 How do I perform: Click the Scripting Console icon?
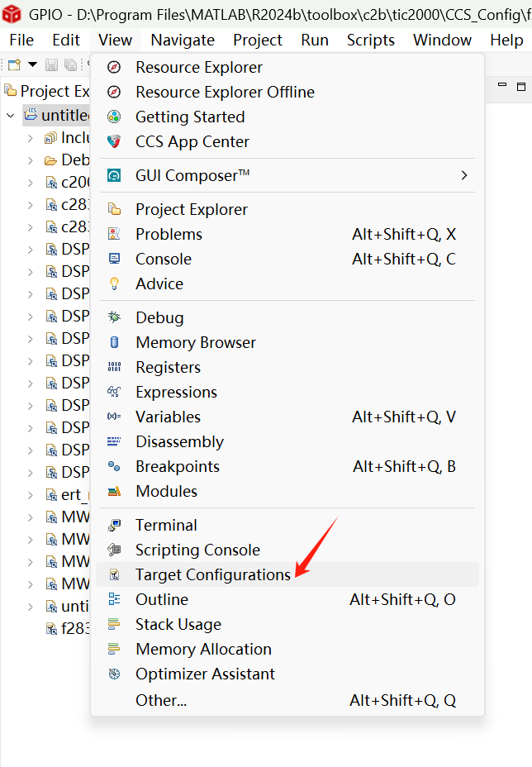(114, 550)
